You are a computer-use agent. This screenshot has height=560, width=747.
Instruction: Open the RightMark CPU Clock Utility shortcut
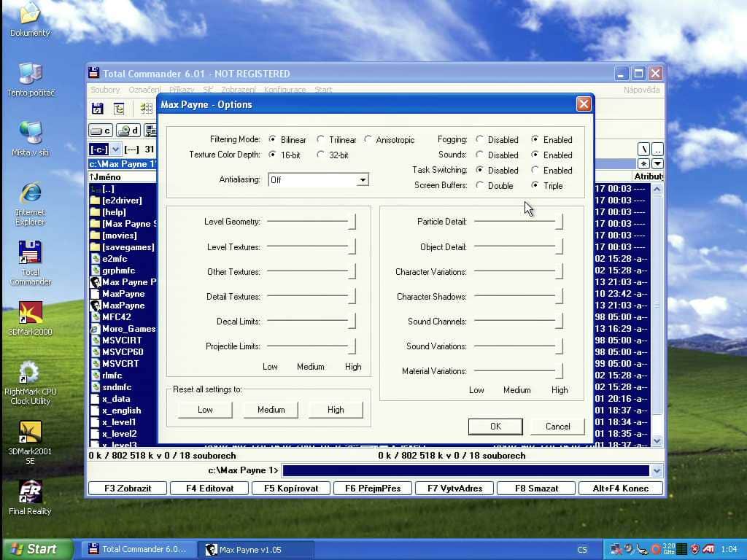click(x=30, y=383)
